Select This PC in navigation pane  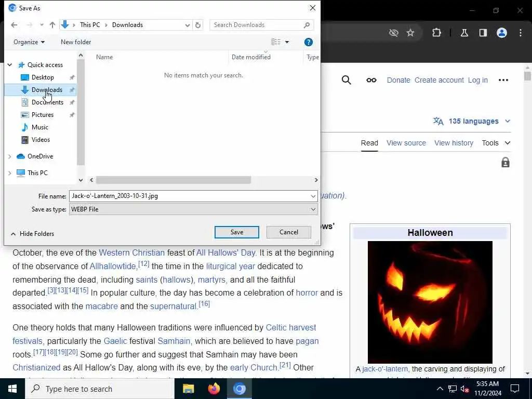point(37,173)
